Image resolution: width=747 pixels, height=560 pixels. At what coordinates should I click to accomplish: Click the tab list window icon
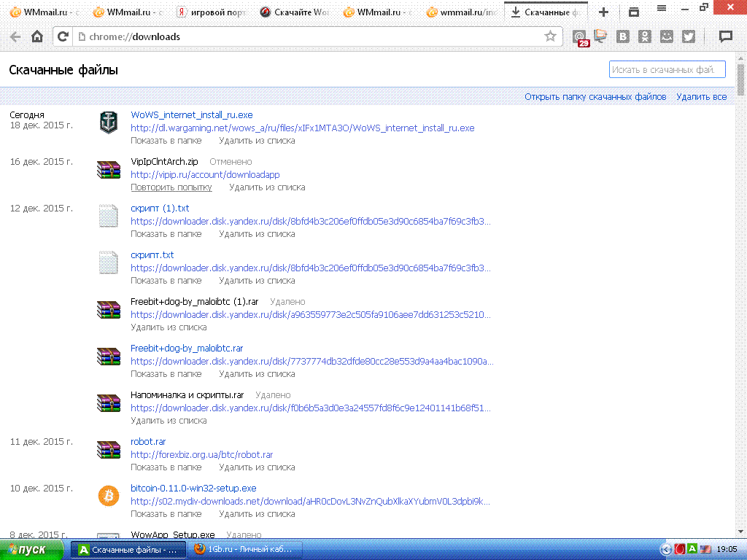click(634, 12)
